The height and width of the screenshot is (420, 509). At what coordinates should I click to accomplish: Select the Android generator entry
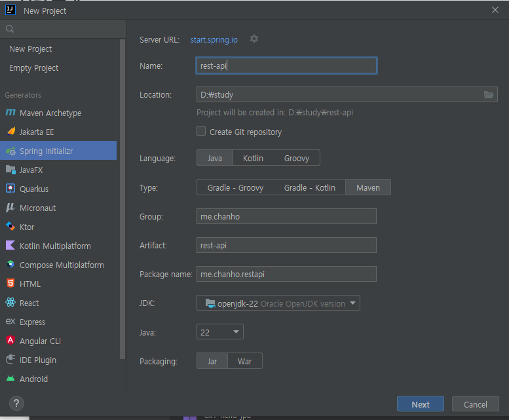pyautogui.click(x=58, y=379)
